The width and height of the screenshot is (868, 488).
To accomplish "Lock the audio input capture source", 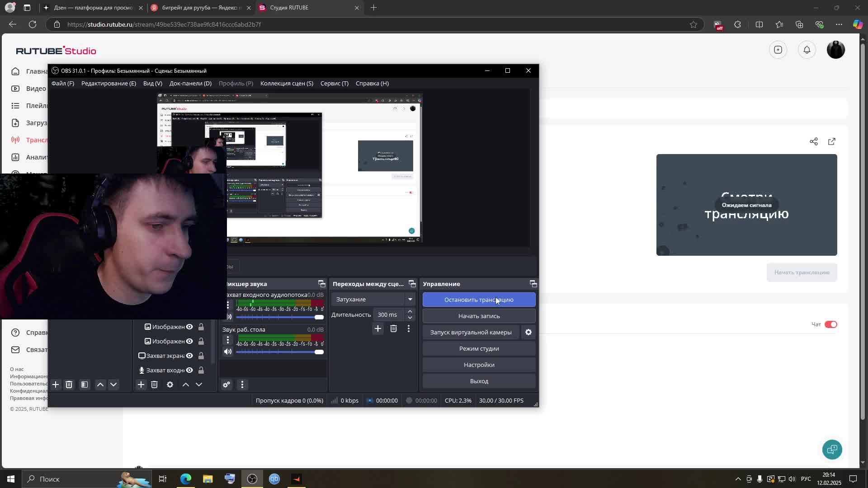I will [201, 370].
